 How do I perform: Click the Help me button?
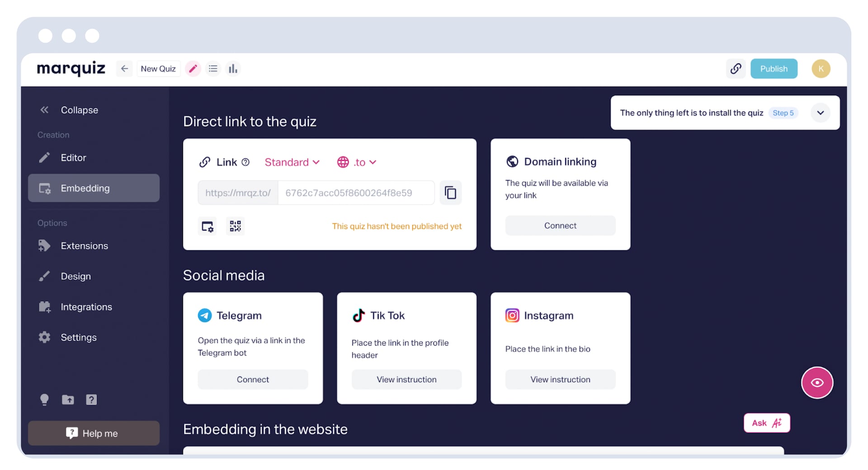[94, 433]
